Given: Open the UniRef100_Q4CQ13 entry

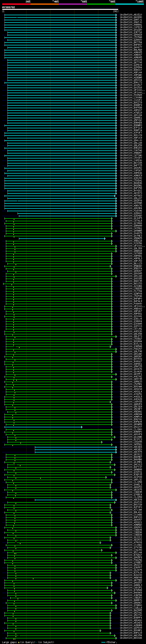Looking at the screenshot, I should point(131,464).
